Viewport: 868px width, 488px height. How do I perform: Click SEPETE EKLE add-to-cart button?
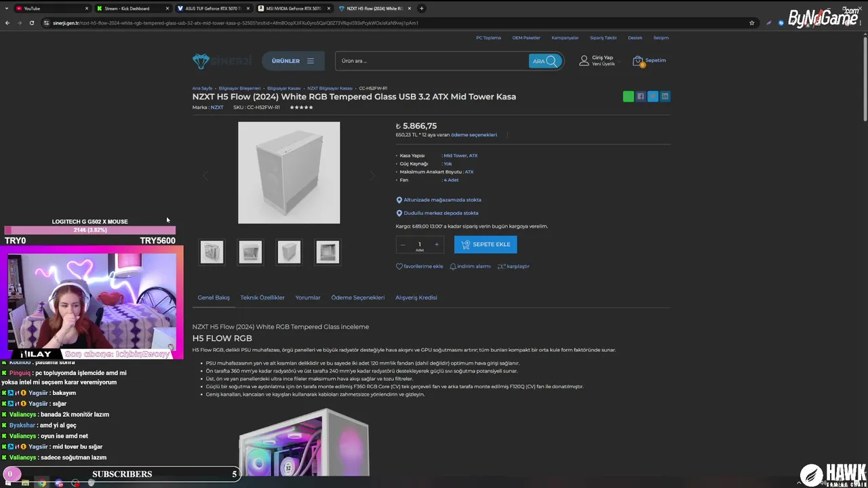click(x=486, y=245)
